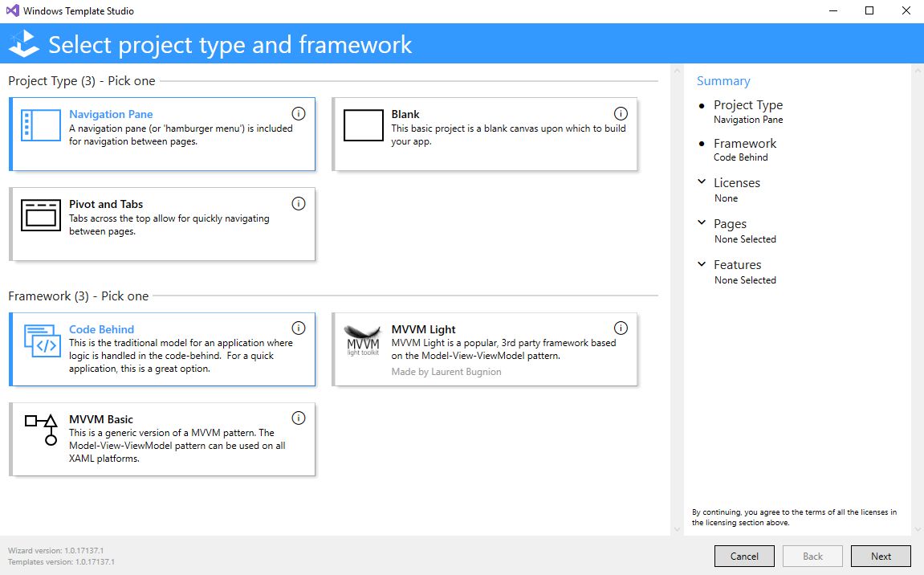The height and width of the screenshot is (575, 924).
Task: Click the Visual Studio logo in title bar
Action: [x=12, y=10]
